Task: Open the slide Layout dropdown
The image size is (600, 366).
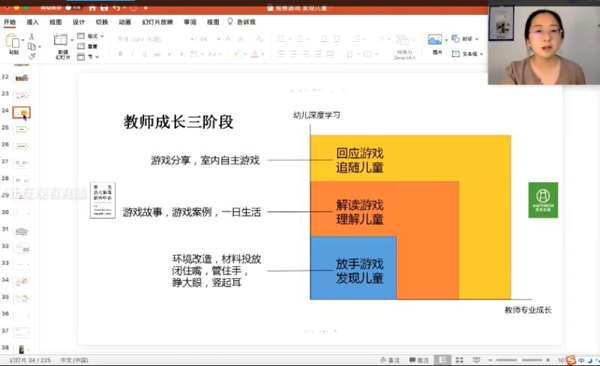Action: click(x=91, y=36)
